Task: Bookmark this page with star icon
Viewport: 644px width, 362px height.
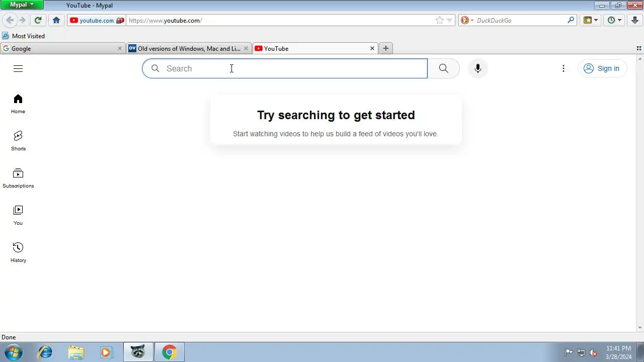Action: [439, 20]
